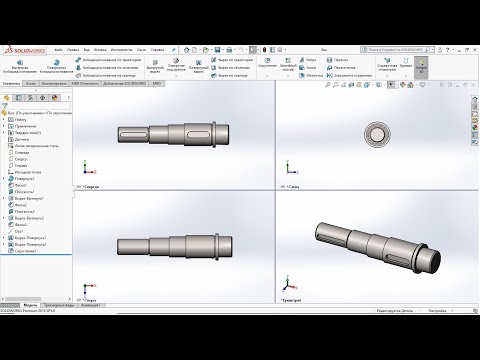Select the Ось1 axis in tree
The height and width of the screenshot is (360, 480).
point(16,231)
